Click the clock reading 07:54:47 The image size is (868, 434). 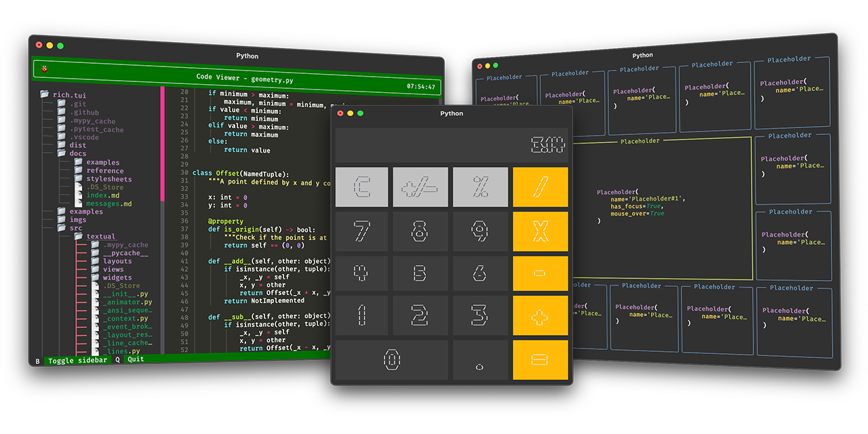(421, 87)
